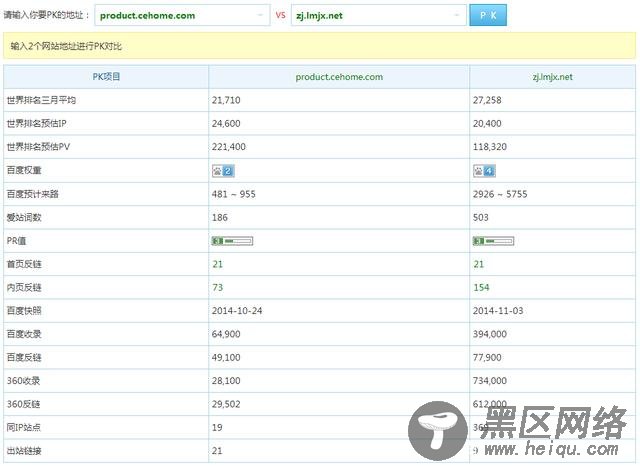Select Baidu traffic range 2926 ~ 5755
640x466 pixels.
click(x=500, y=194)
